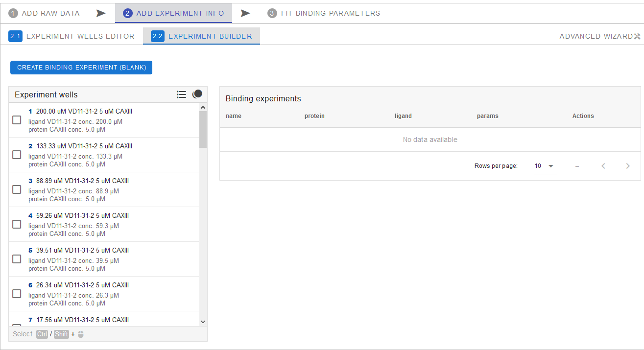Click the Advanced Wizard tools icon
The height and width of the screenshot is (350, 644).
[637, 36]
